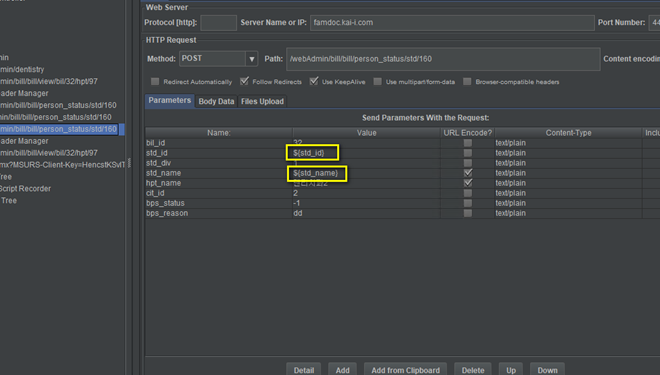Select the bil_id name cell
The height and width of the screenshot is (375, 660).
[x=219, y=143]
